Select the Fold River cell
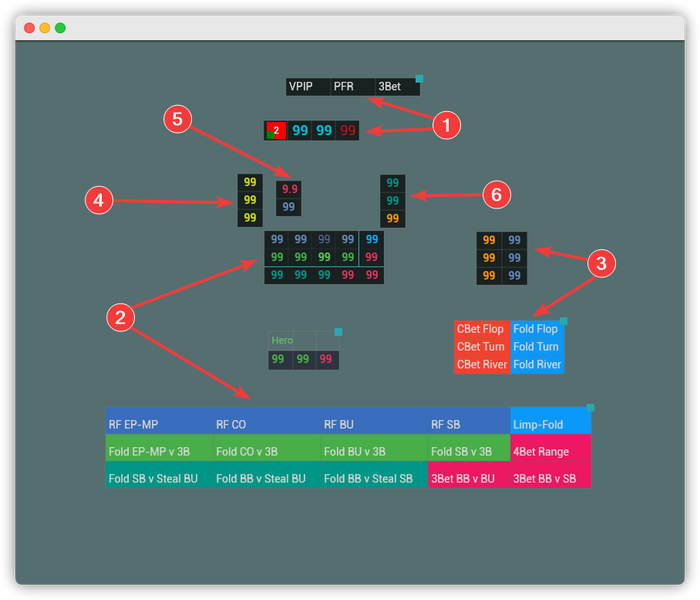This screenshot has height=600, width=700. pos(537,365)
